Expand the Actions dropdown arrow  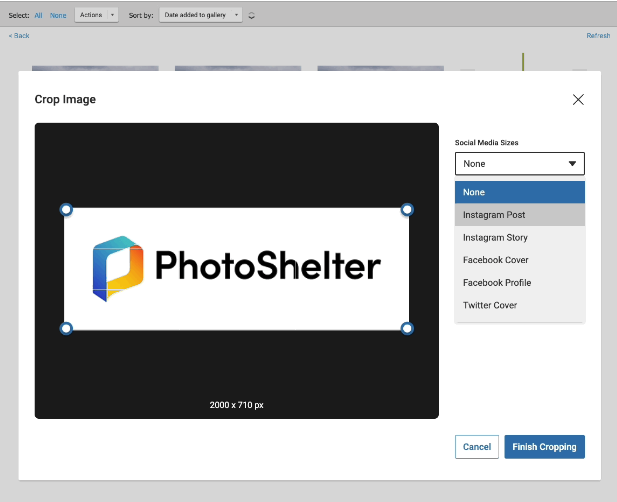(113, 15)
